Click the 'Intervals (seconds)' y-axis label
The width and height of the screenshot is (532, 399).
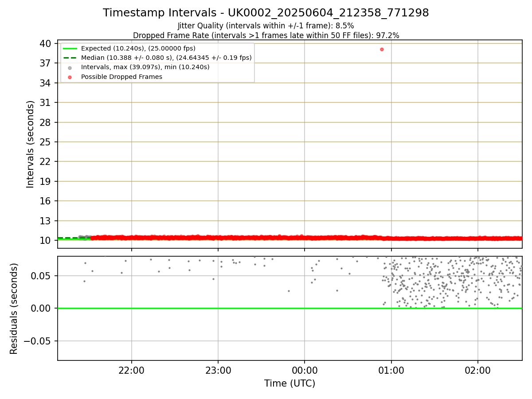point(30,144)
